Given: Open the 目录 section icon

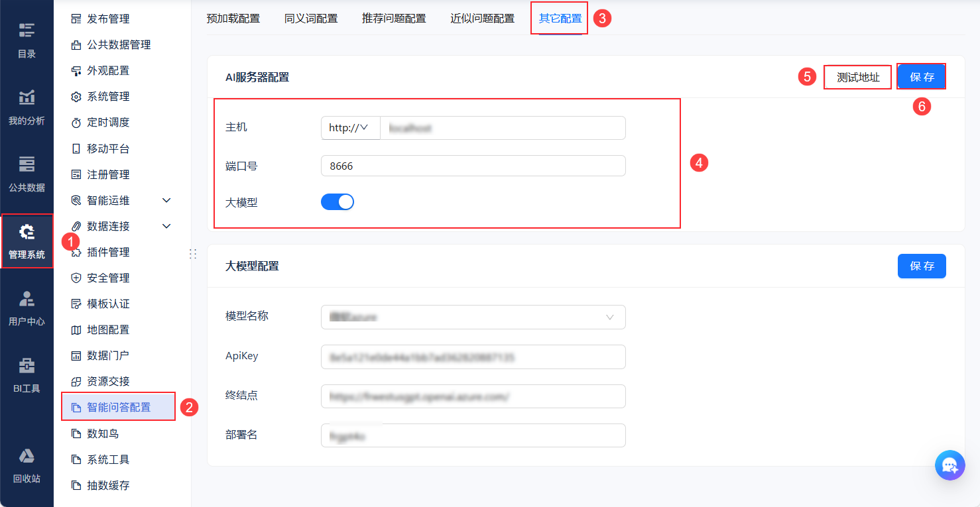Looking at the screenshot, I should pyautogui.click(x=27, y=30).
